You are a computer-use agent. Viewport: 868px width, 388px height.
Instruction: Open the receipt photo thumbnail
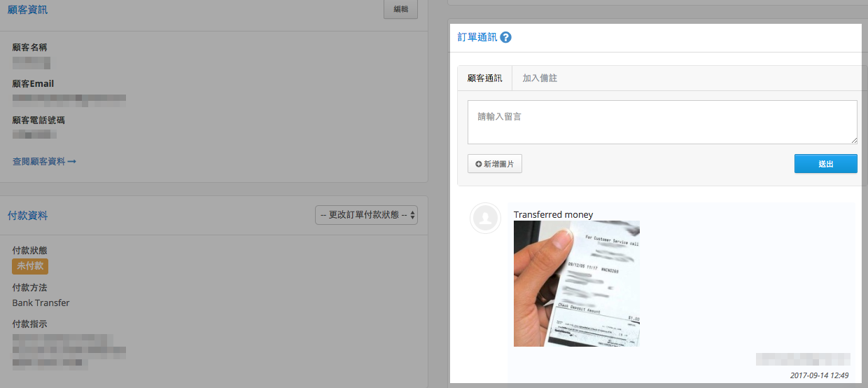577,284
